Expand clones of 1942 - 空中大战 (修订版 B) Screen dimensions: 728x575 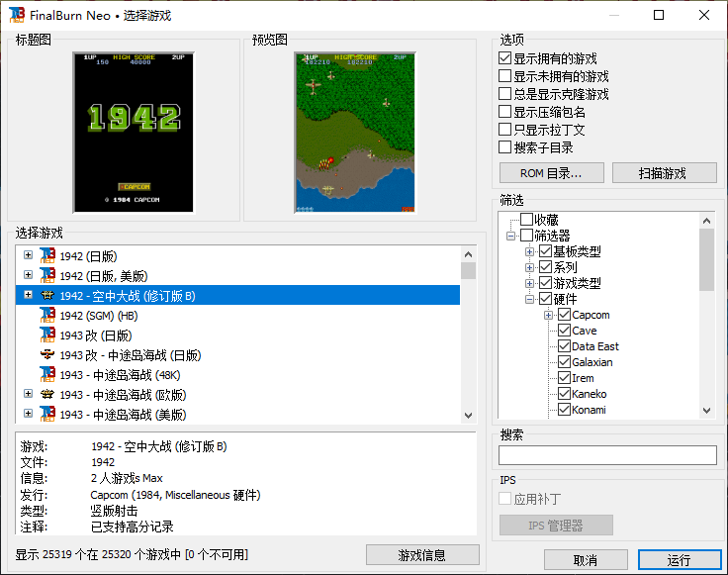[29, 295]
